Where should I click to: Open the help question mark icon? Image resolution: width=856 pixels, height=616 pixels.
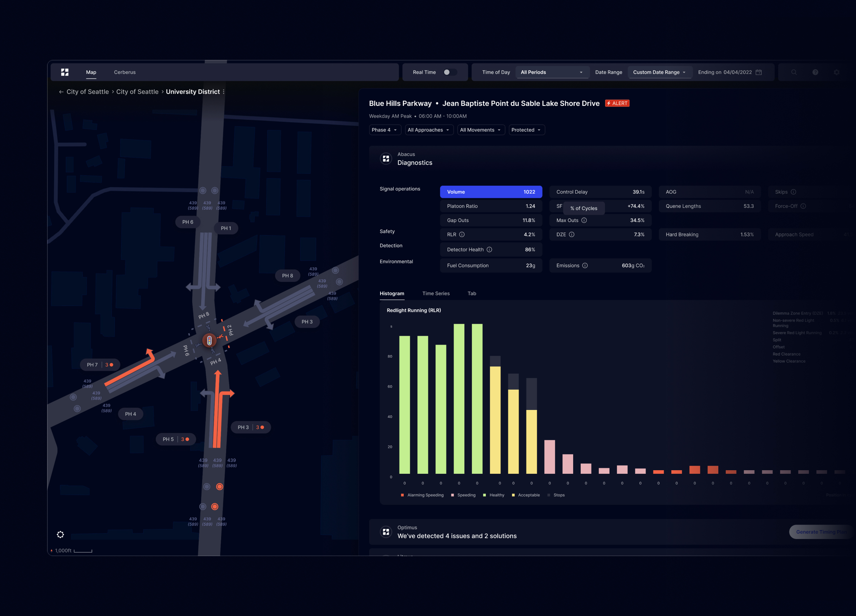(x=815, y=72)
